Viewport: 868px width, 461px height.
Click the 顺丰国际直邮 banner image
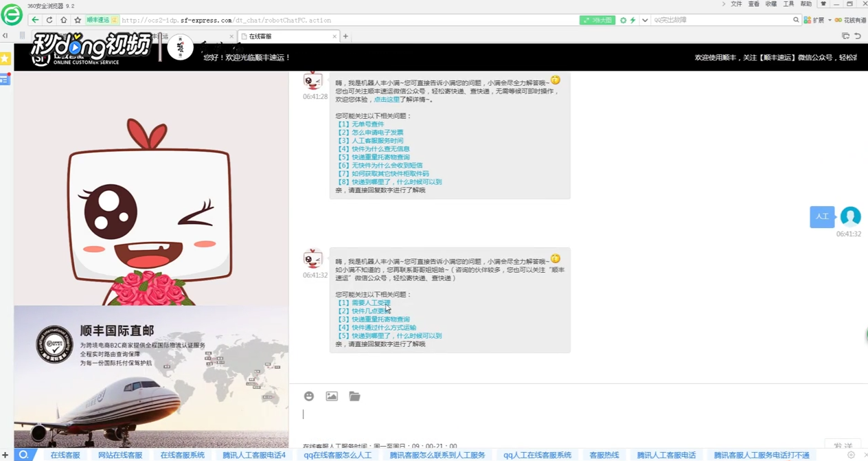151,376
